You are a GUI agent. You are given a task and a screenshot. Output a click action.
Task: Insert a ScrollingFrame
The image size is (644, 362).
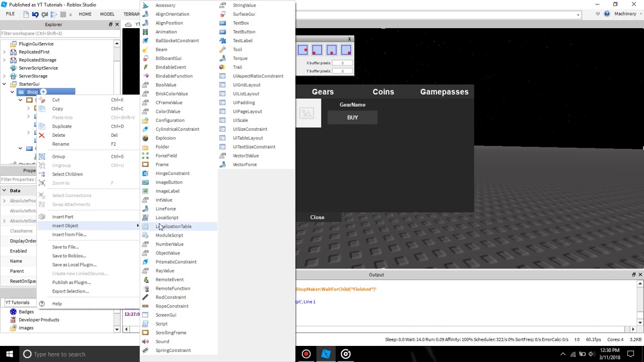[x=179, y=333]
